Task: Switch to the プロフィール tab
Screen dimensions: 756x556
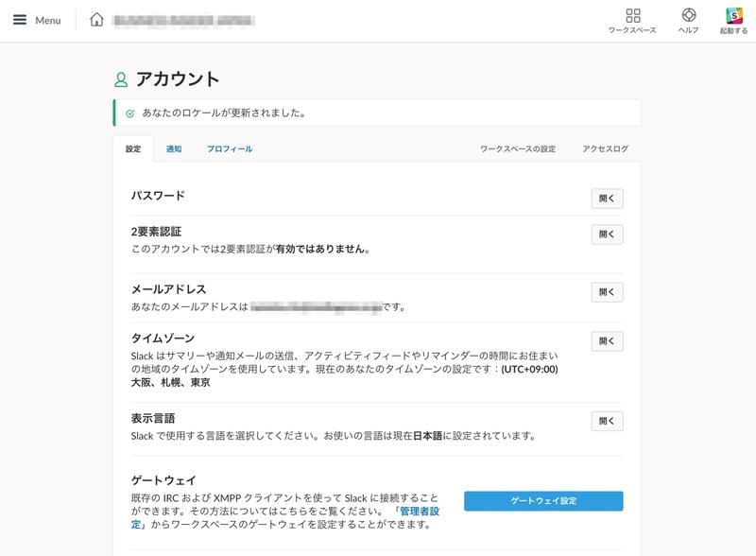Action: [x=230, y=148]
